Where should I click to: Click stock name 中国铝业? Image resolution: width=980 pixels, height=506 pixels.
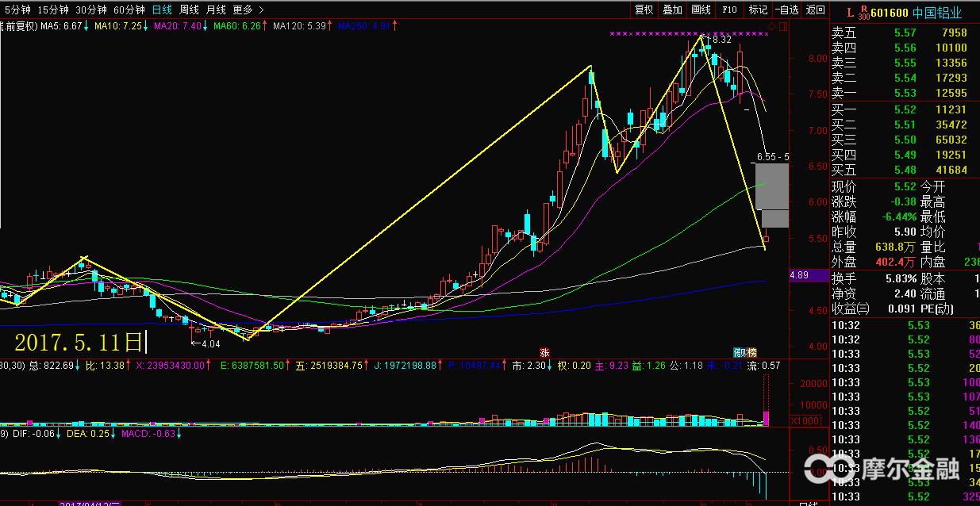click(x=936, y=13)
